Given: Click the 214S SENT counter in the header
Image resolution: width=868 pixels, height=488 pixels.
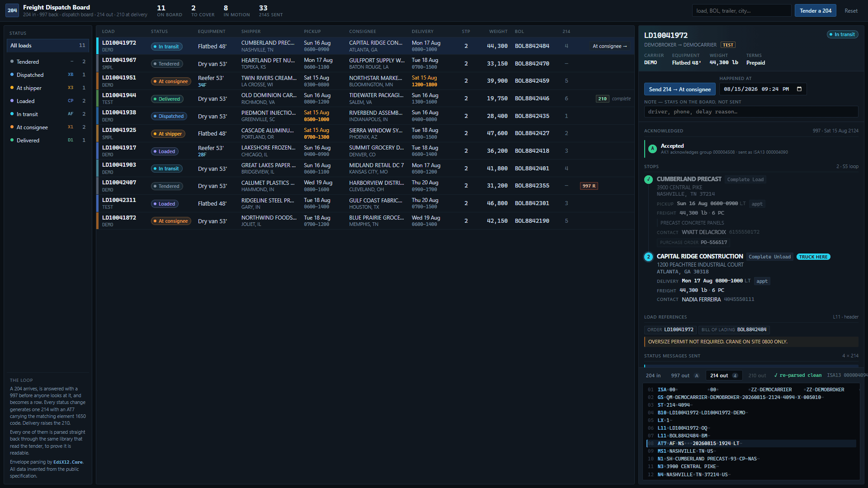Looking at the screenshot, I should tap(270, 11).
